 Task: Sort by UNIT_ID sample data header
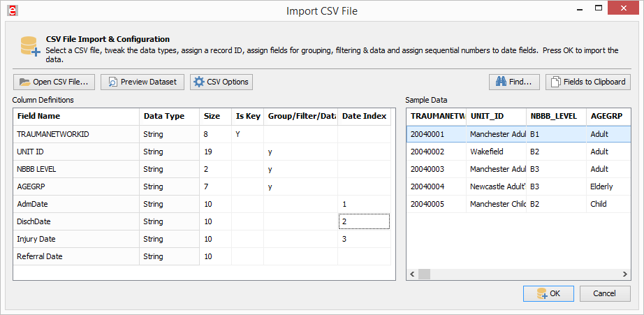pyautogui.click(x=496, y=115)
